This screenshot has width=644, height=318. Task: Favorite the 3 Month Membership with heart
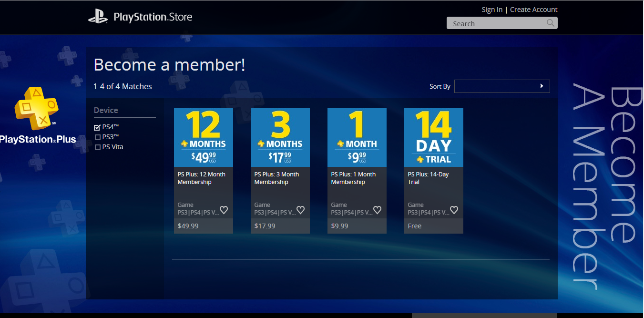(x=300, y=210)
